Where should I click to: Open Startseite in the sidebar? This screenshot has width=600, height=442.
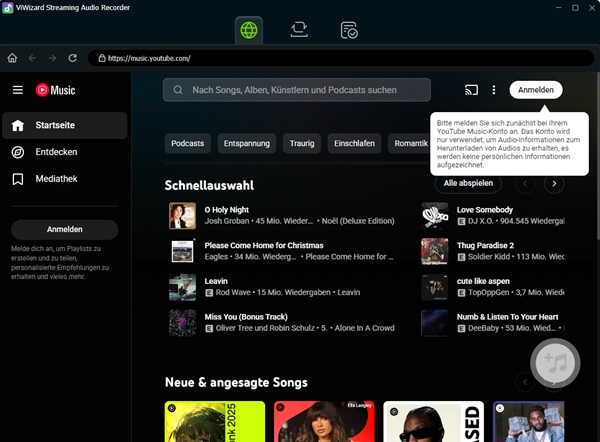point(65,125)
